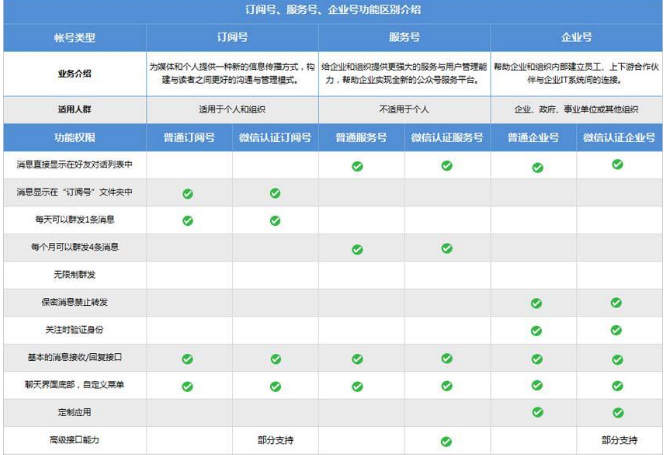Click the 微信认证企业号 sub-header
Viewport: 667px width, 455px height.
click(x=619, y=137)
